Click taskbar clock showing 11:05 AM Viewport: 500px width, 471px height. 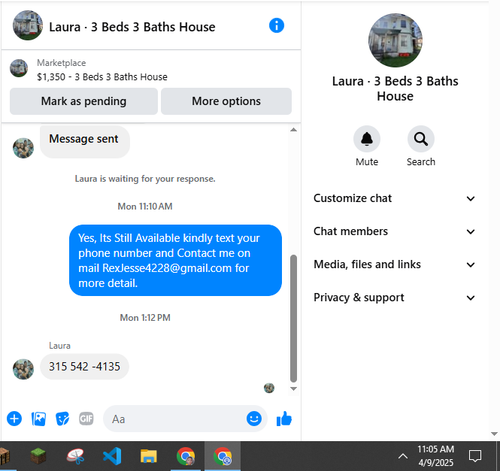(x=436, y=456)
